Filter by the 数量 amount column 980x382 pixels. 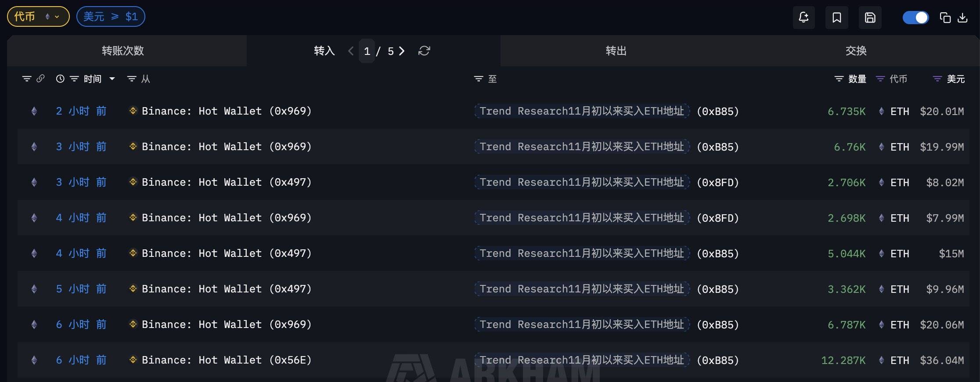point(839,79)
